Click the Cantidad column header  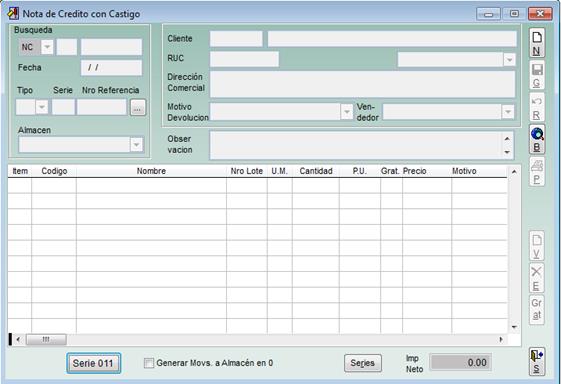316,171
